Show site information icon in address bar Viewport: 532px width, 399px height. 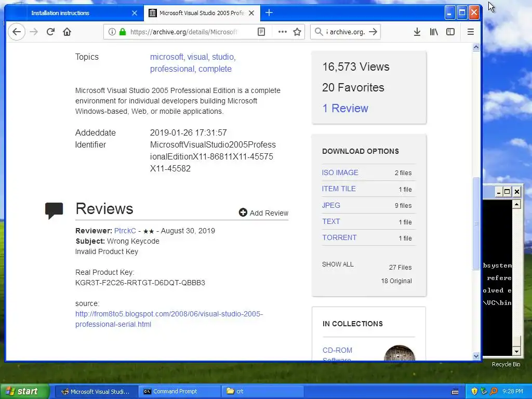[112, 32]
